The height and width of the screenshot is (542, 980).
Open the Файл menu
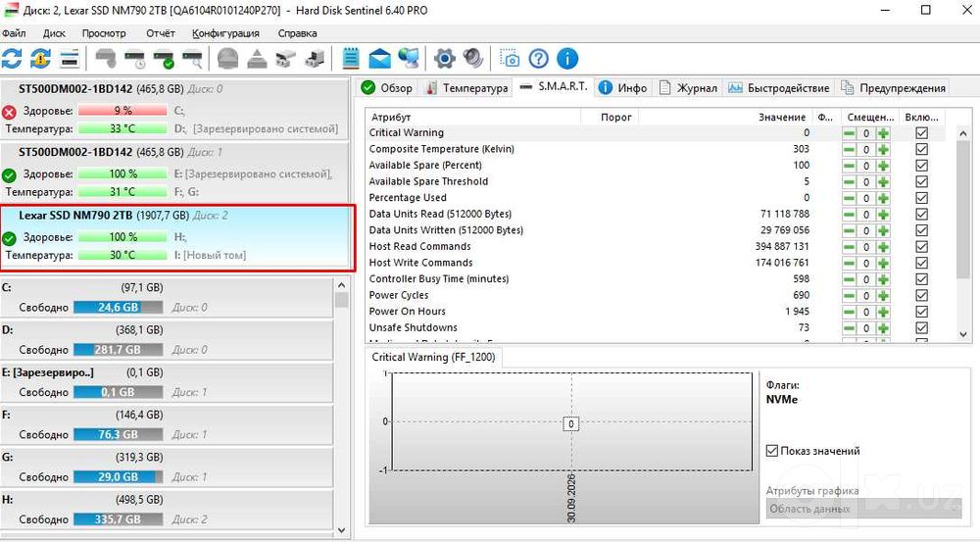click(x=14, y=33)
